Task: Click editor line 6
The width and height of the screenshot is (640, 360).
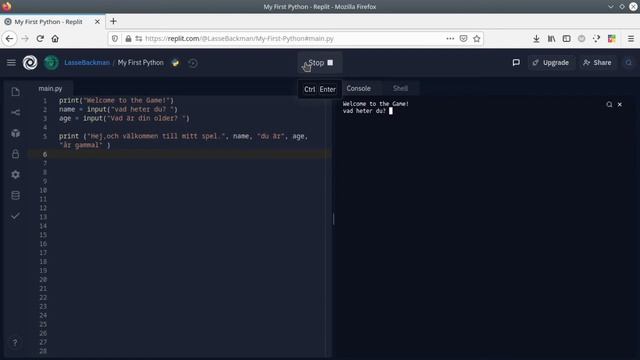Action: point(180,154)
